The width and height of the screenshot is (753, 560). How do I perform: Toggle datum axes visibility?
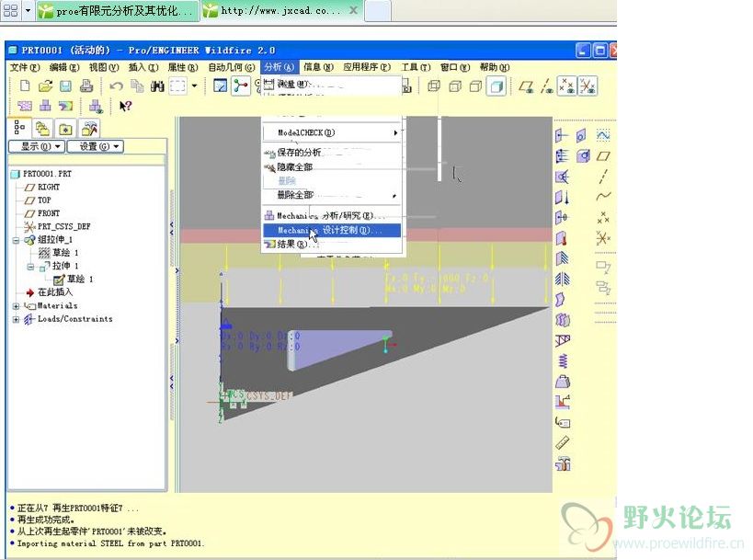(x=546, y=86)
